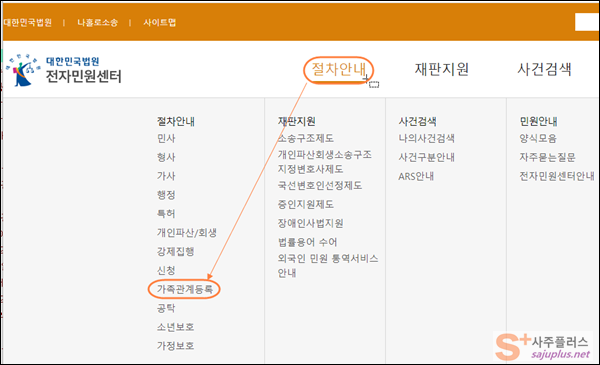Open 자주묻는질문 link
Image resolution: width=600 pixels, height=365 pixels.
(548, 157)
